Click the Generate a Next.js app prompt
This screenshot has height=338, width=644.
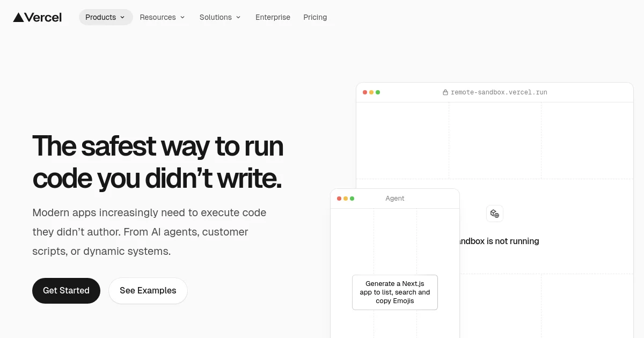pyautogui.click(x=395, y=292)
